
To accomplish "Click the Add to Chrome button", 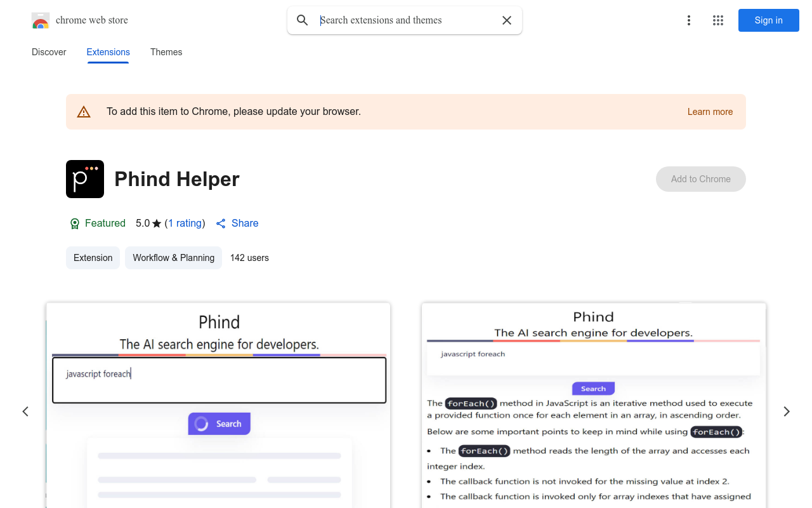I will (x=701, y=179).
